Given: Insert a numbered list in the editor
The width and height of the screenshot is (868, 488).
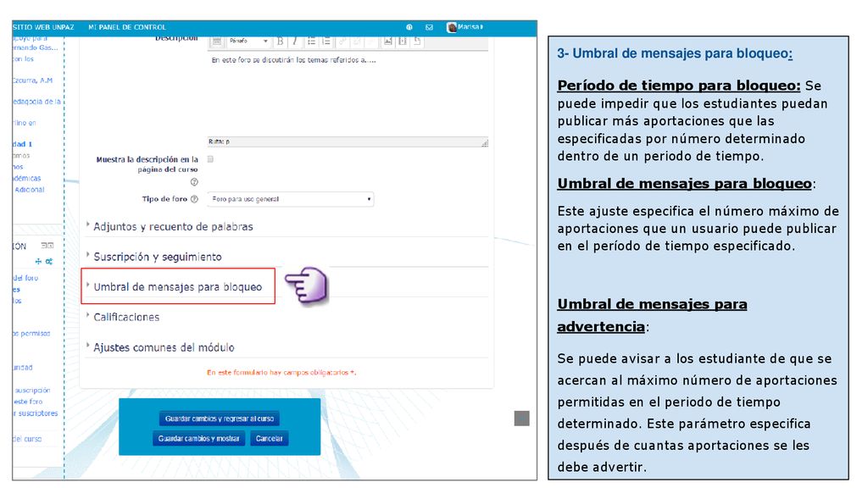Looking at the screenshot, I should click(x=326, y=42).
